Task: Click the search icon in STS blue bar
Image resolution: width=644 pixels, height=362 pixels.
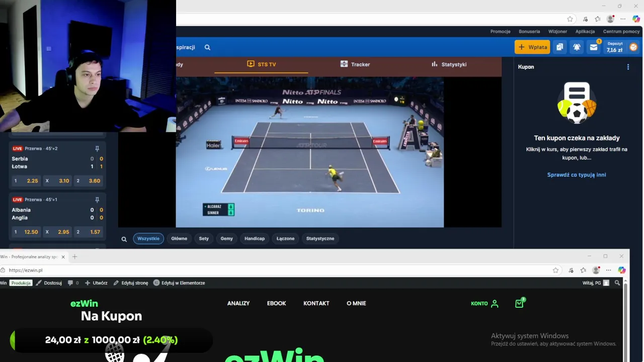Action: click(207, 47)
